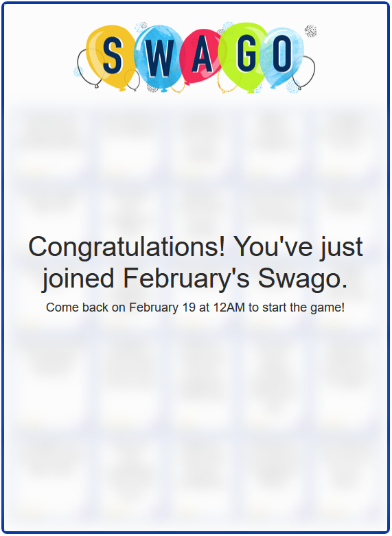Select the light blue O balloon
The width and height of the screenshot is (392, 536).
284,56
